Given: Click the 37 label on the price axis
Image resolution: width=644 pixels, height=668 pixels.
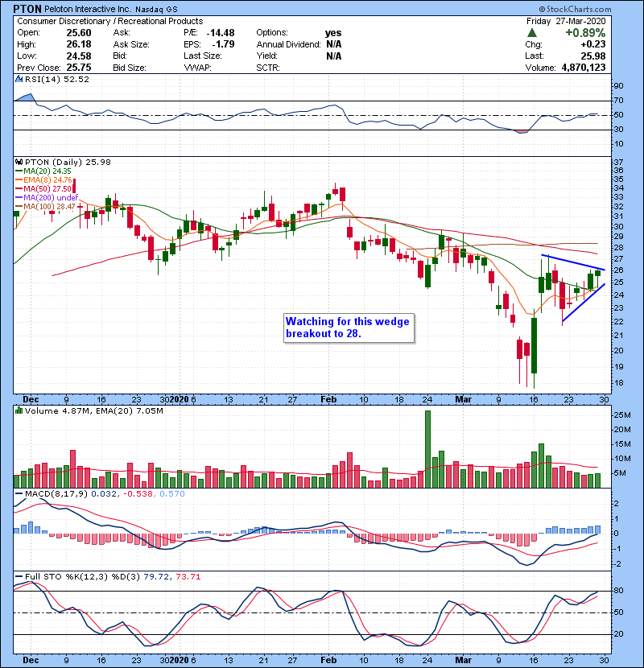Looking at the screenshot, I should 618,162.
